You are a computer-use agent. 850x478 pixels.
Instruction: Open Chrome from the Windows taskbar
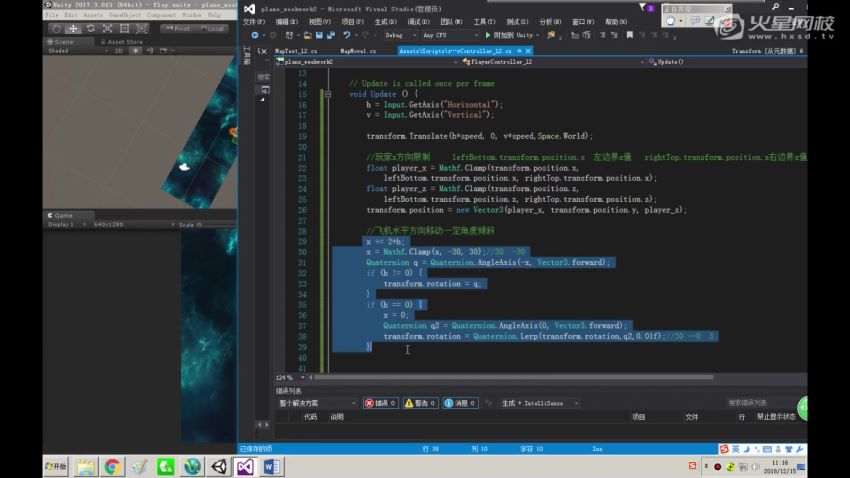tap(112, 466)
